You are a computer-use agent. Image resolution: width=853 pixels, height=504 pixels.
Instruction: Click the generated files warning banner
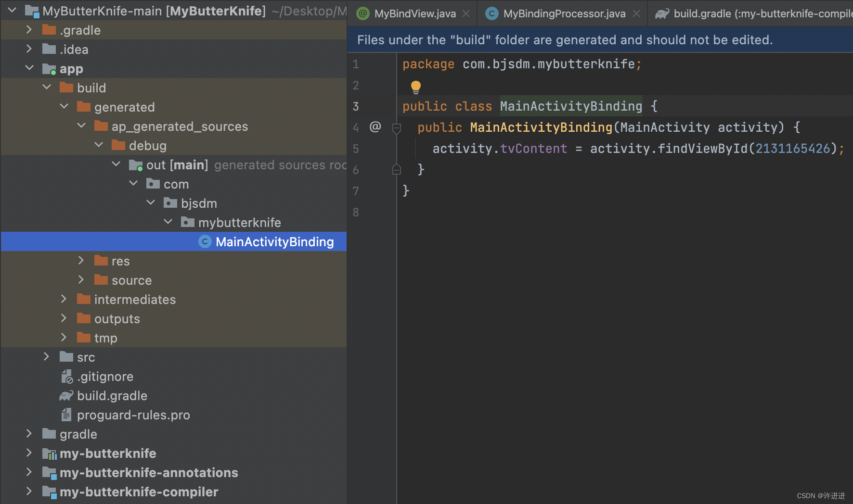(600, 39)
